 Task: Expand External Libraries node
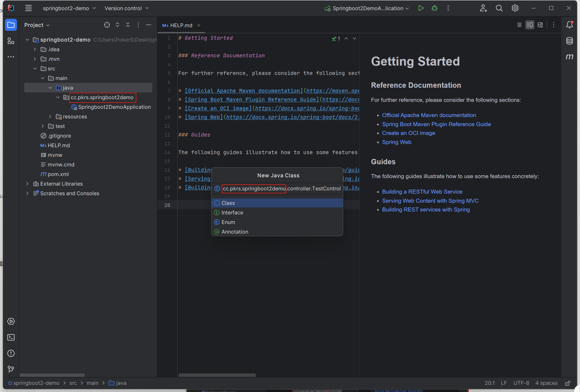27,184
